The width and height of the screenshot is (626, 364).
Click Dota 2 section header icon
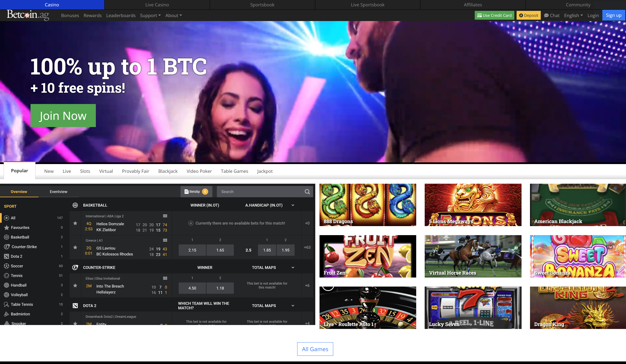75,306
